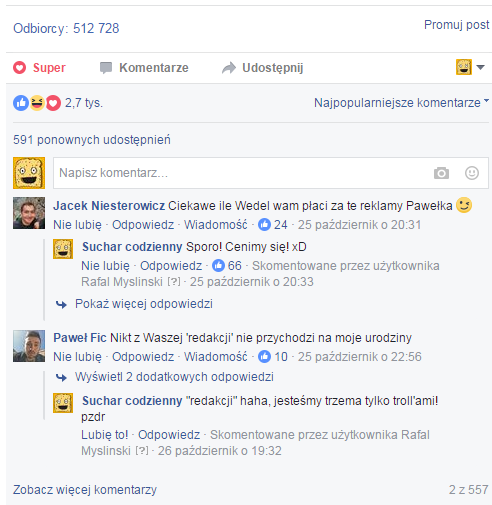Toggle Nie lubię on Jacek Niesterowicz's comment

77,225
